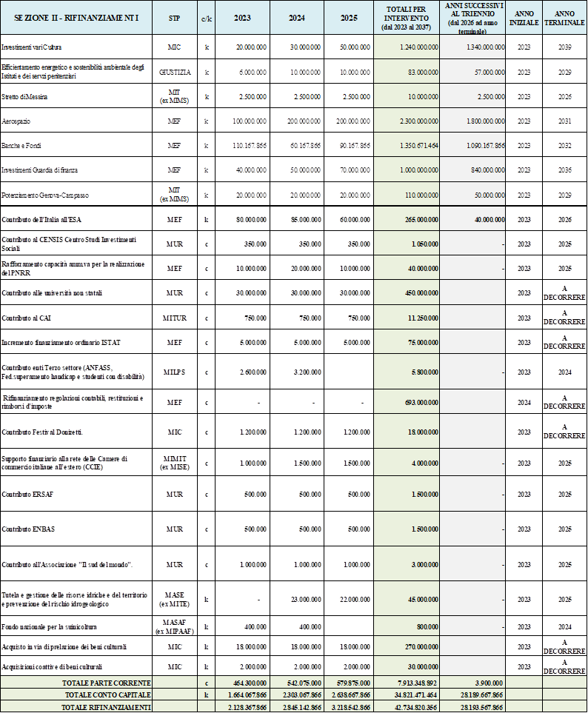Screen dimensions: 588x713
Task: Click the ANNO TERMINALE column header
Action: [565, 17]
